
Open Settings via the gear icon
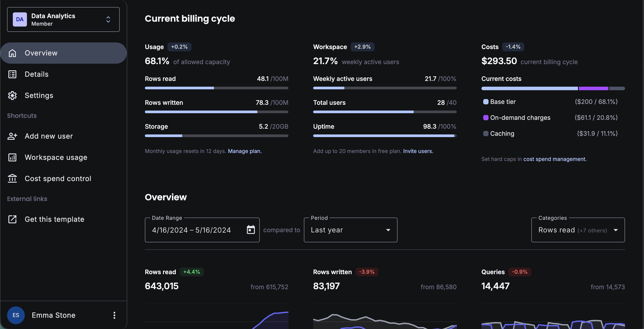pos(12,95)
